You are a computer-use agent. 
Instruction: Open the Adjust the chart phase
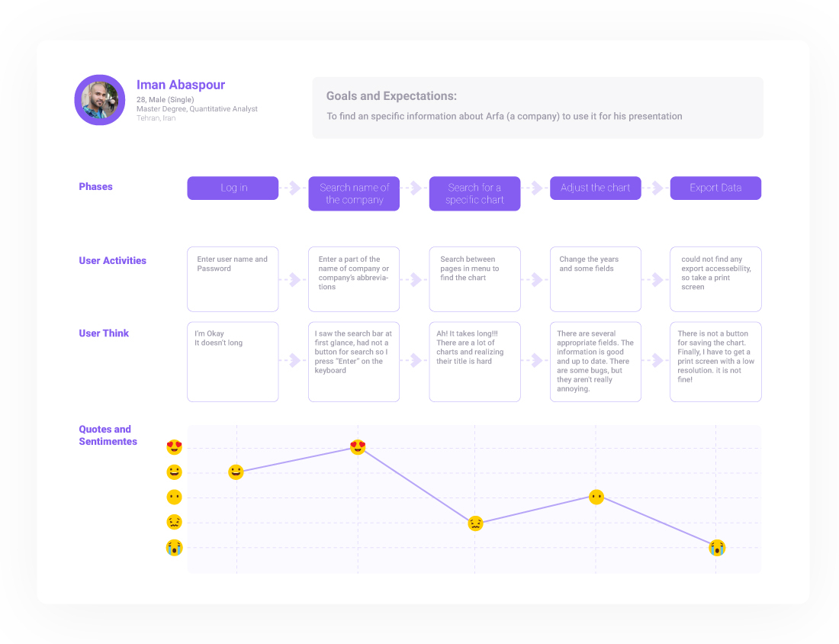595,188
